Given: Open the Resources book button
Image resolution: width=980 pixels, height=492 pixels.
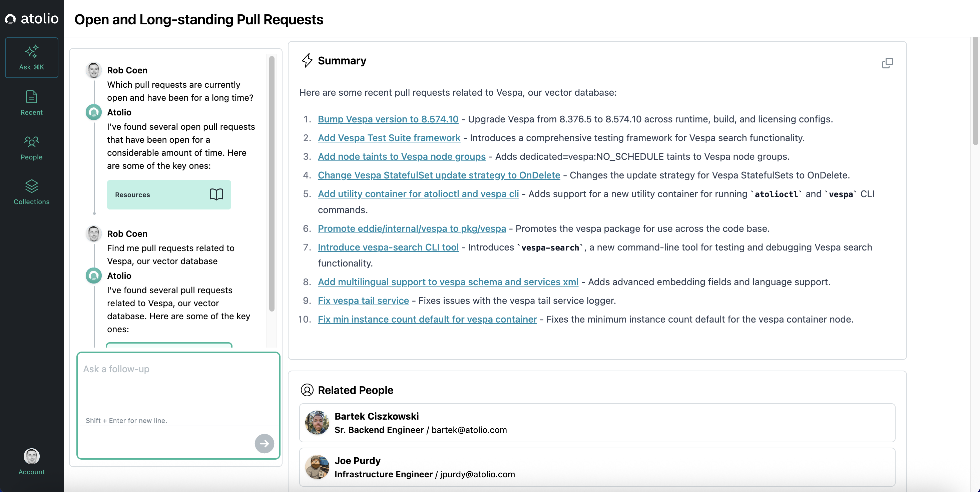Looking at the screenshot, I should pos(169,194).
